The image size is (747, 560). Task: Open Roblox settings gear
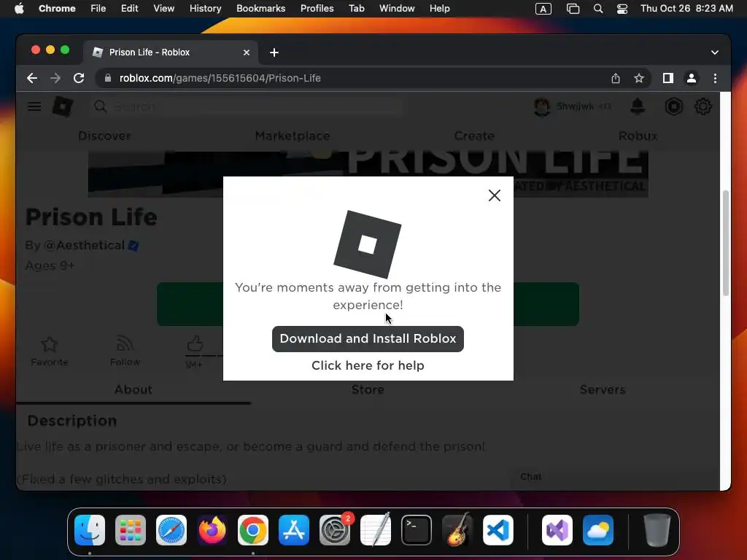click(703, 106)
